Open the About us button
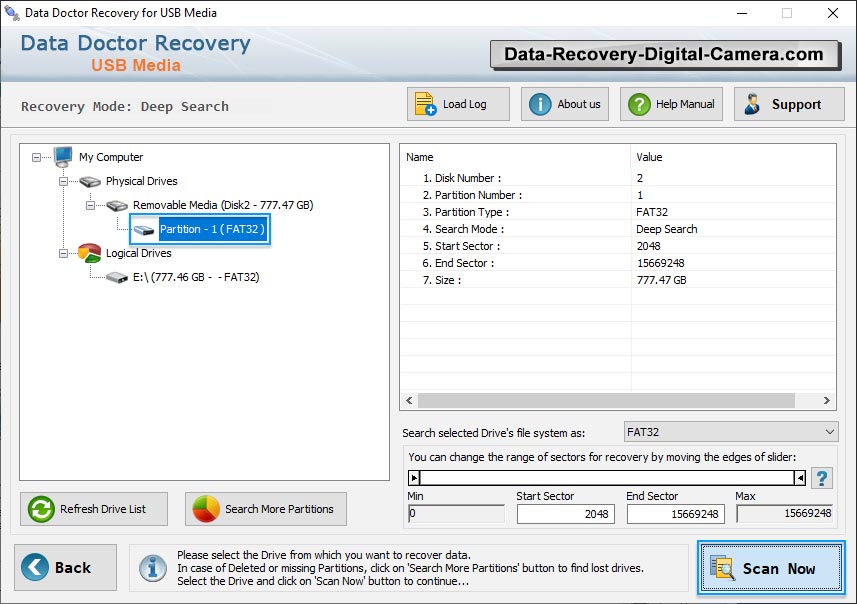Viewport: 857px width, 604px height. tap(565, 104)
